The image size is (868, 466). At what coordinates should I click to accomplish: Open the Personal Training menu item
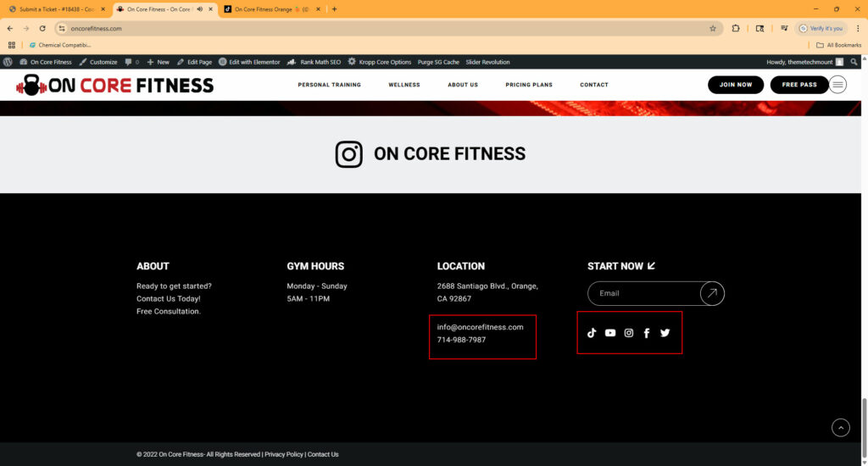(x=330, y=85)
